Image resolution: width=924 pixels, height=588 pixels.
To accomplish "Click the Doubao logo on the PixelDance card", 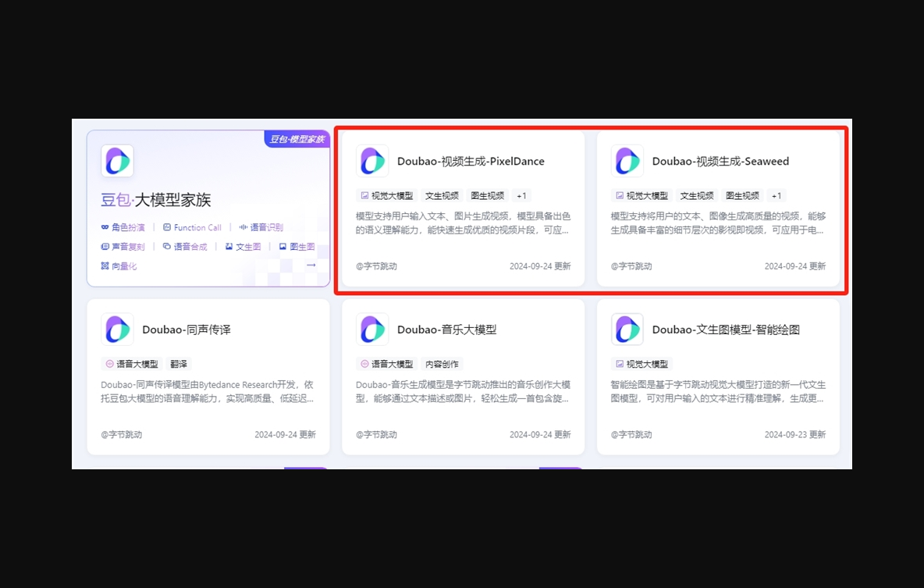I will coord(372,161).
